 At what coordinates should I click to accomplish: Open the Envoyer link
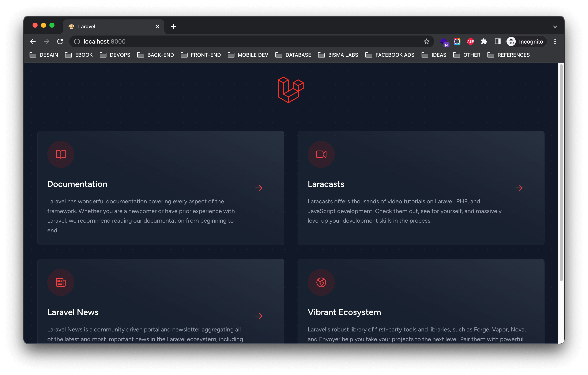point(329,339)
